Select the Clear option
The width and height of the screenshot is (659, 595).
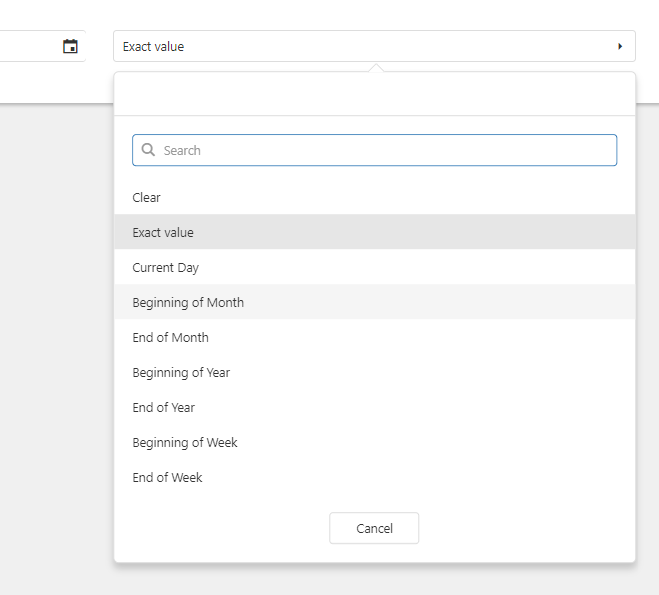[x=374, y=197]
